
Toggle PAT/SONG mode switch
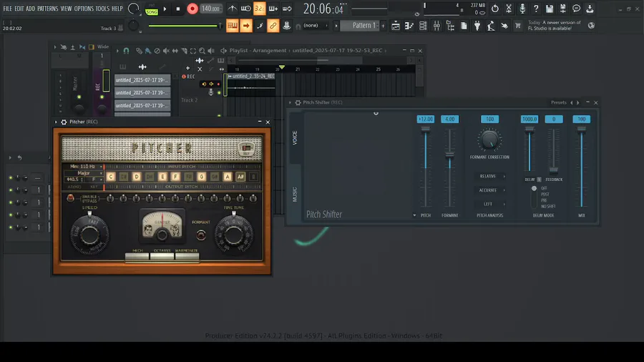pyautogui.click(x=152, y=9)
